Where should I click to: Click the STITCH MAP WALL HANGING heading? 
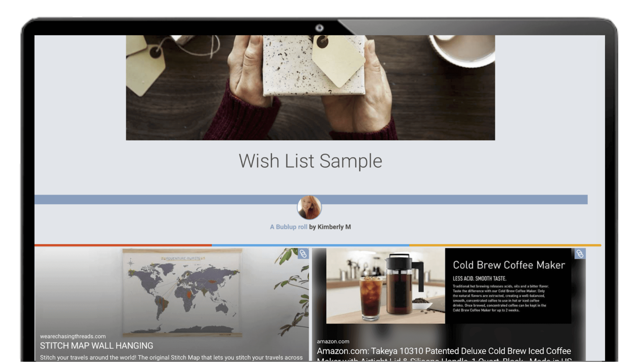(96, 346)
